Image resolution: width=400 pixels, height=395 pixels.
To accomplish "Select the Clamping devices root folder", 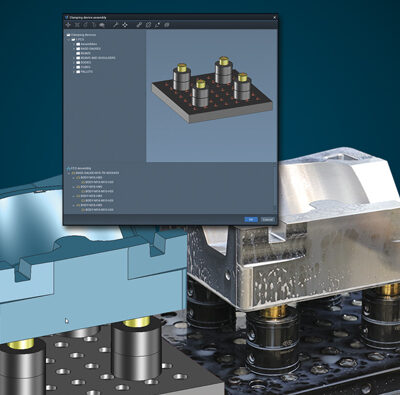I will (x=81, y=35).
